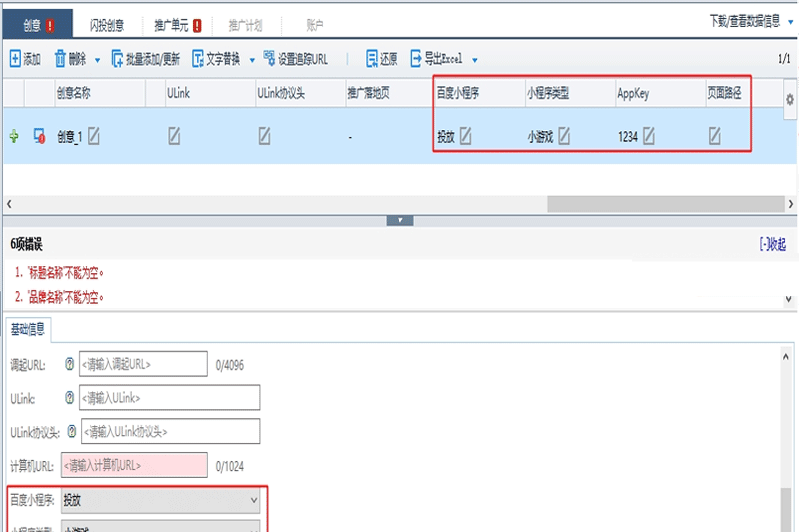Viewport: 799px width, 532px height.
Task: Open the 百度小程序 combo box
Action: tap(160, 500)
